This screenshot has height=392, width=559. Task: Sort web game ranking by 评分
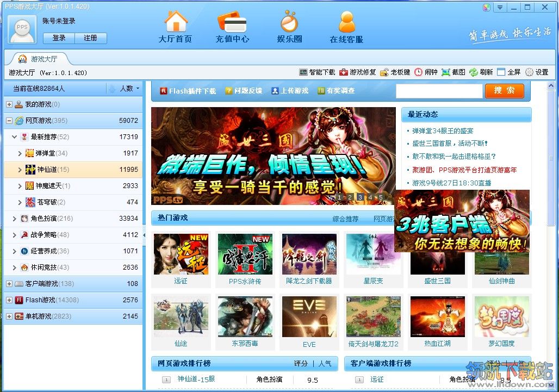[301, 364]
